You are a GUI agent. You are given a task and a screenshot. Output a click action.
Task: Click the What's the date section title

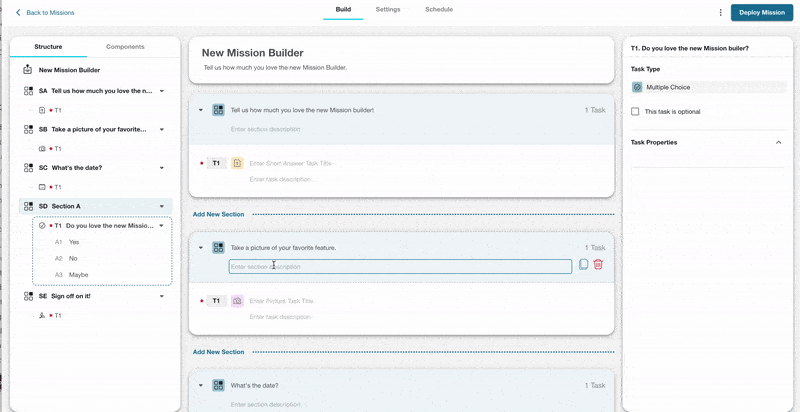point(255,386)
